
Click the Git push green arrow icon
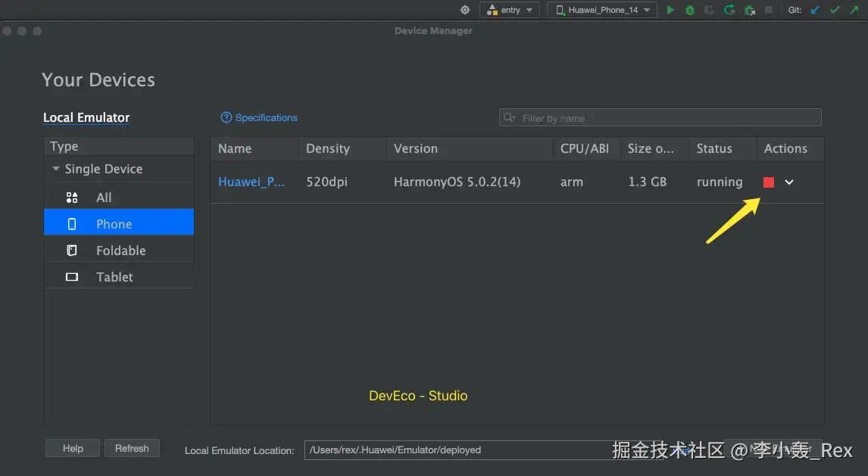854,10
